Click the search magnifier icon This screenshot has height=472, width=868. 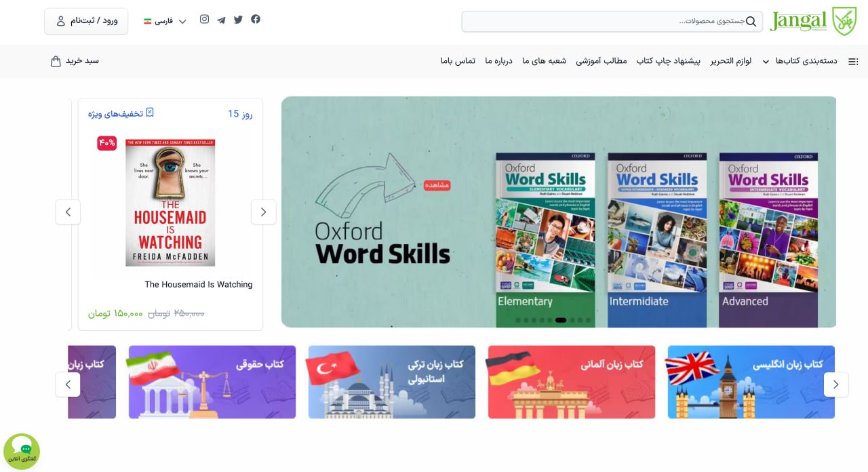pyautogui.click(x=751, y=21)
